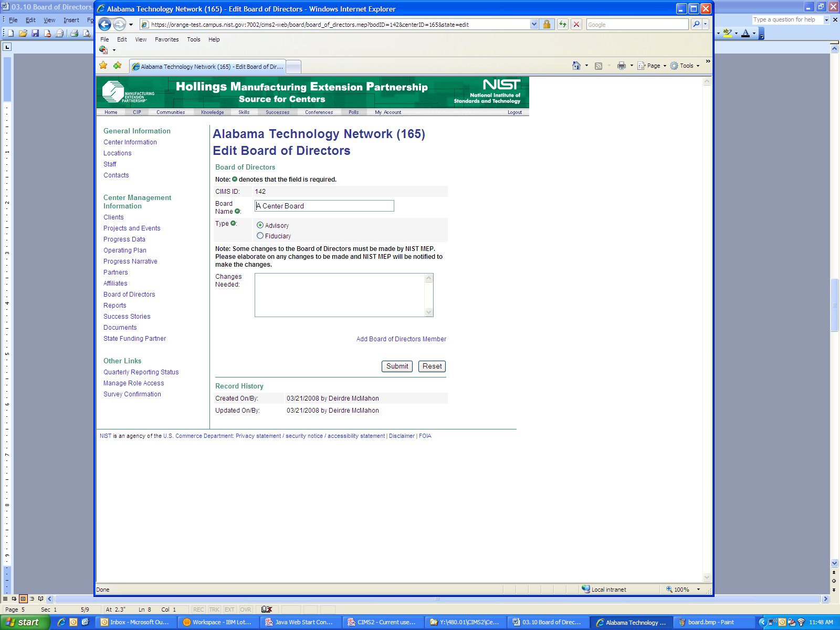The image size is (840, 630).
Task: Click Word's Print Layout view icon
Action: 23,598
